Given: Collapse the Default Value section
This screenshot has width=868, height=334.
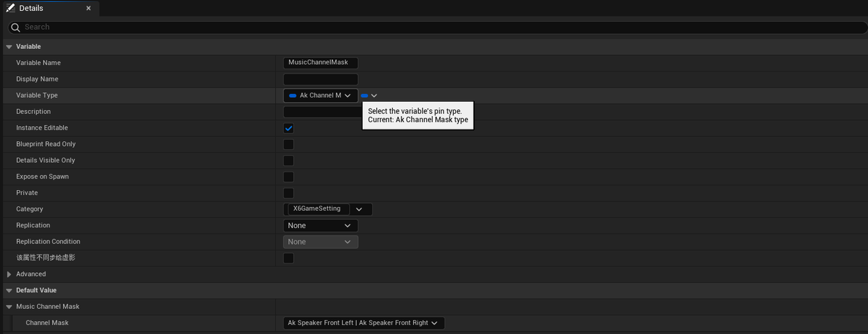Looking at the screenshot, I should 9,291.
